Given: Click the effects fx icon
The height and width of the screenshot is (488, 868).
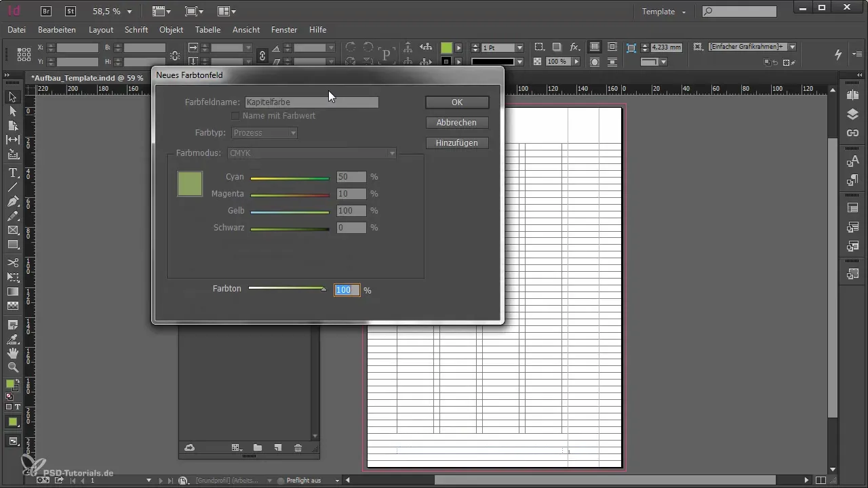Looking at the screenshot, I should tap(574, 47).
